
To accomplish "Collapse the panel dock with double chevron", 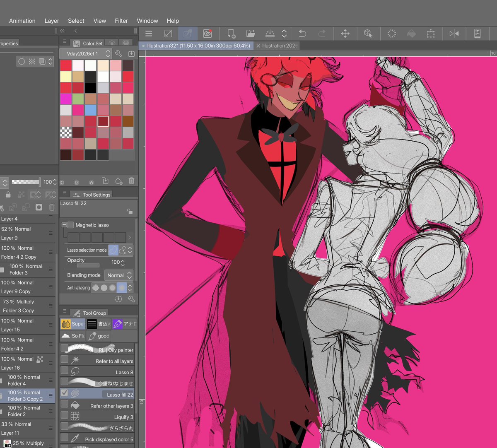I will click(x=62, y=31).
